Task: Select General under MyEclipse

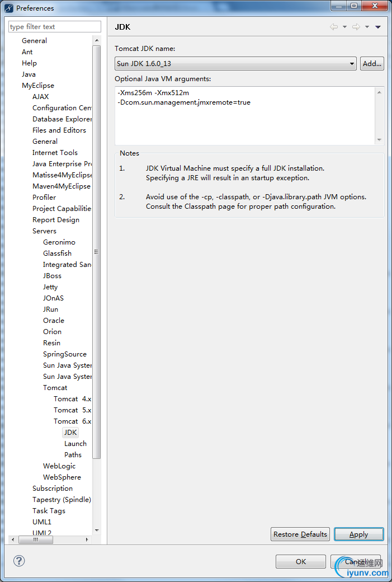Action: (45, 141)
